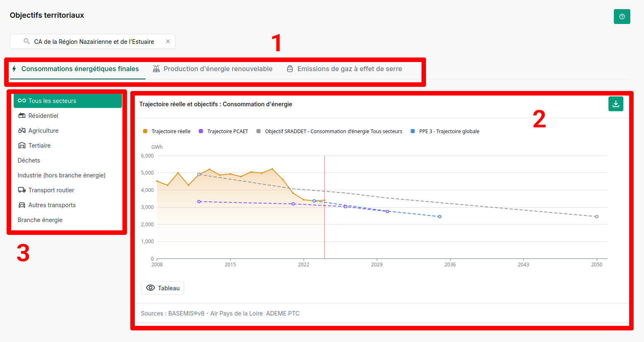644x342 pixels.
Task: Click the orange Trajectoire réelle color swatch
Action: point(145,131)
